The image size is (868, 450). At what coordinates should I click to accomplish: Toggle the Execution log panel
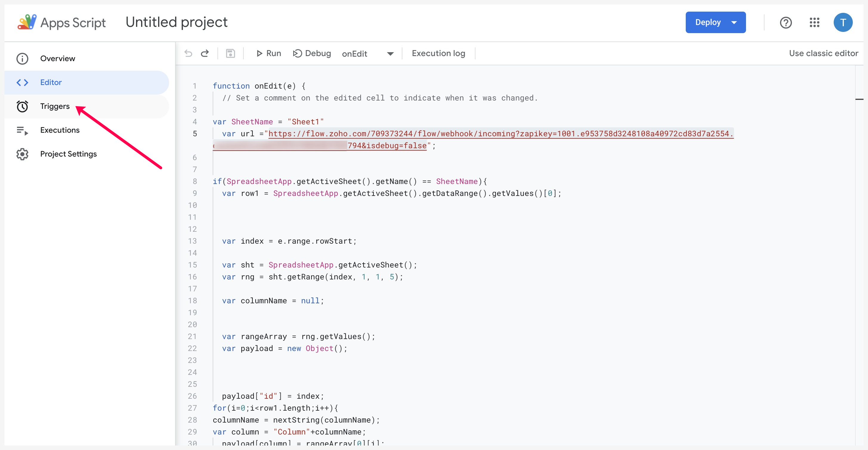point(438,53)
